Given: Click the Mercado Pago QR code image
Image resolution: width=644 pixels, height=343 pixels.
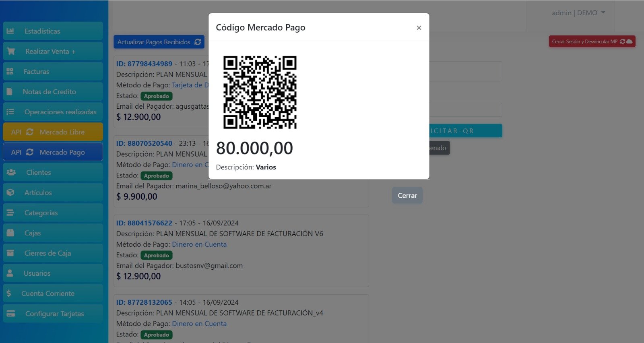Looking at the screenshot, I should (260, 92).
